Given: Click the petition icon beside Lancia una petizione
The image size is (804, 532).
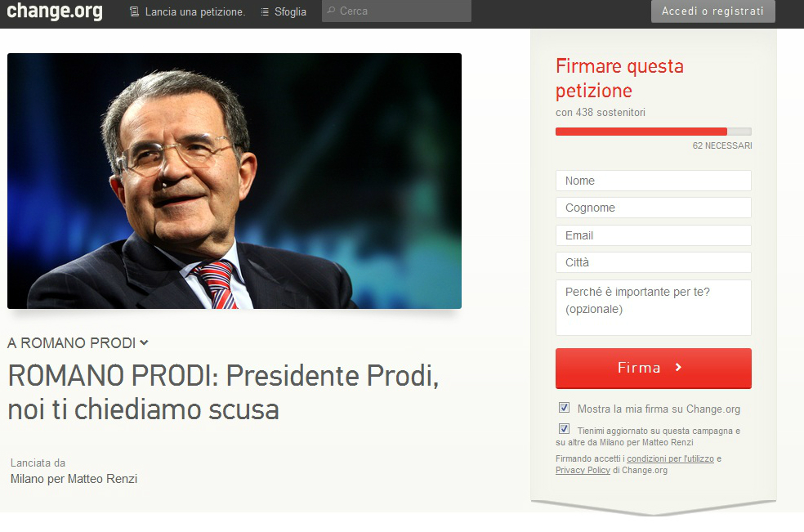Looking at the screenshot, I should click(x=134, y=11).
